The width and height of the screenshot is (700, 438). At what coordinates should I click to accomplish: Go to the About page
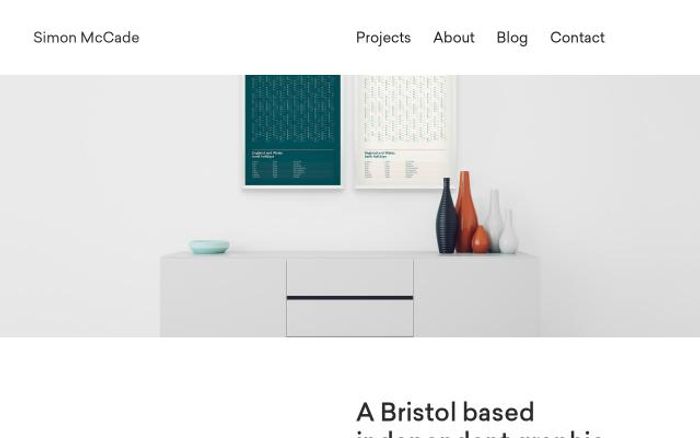pos(454,38)
